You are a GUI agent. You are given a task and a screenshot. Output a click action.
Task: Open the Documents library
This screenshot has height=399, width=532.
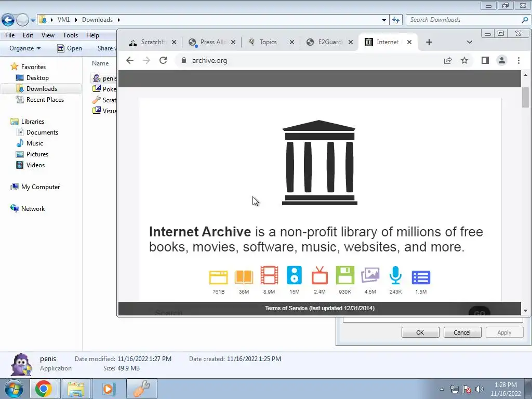[42, 132]
